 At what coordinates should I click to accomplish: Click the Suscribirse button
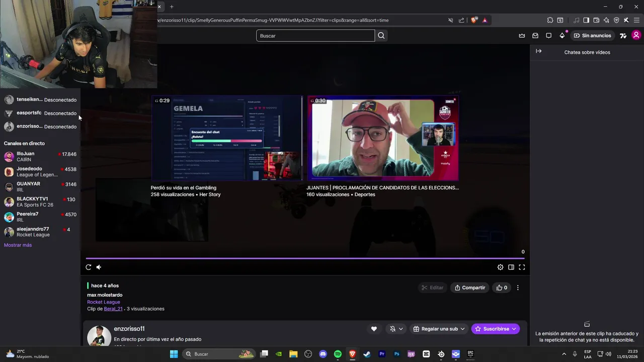point(496,329)
